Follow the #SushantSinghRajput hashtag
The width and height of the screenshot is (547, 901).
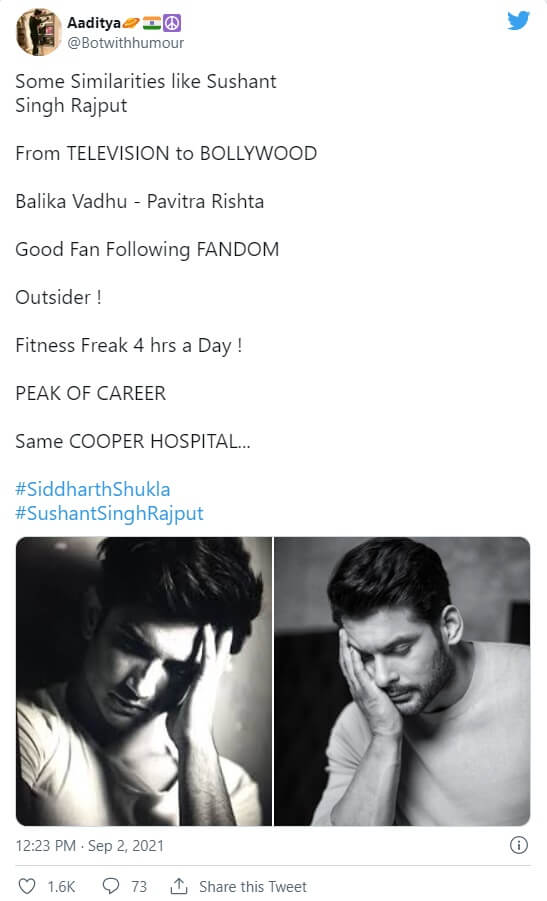coord(109,513)
